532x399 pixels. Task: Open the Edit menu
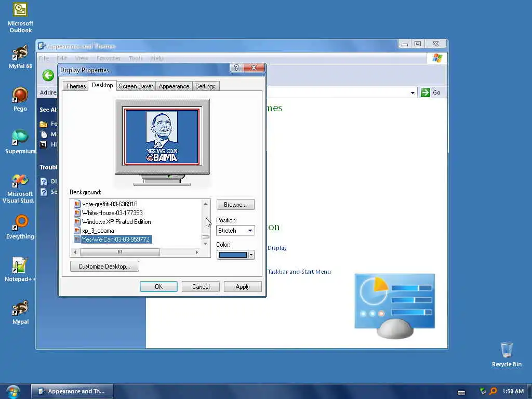pyautogui.click(x=62, y=58)
